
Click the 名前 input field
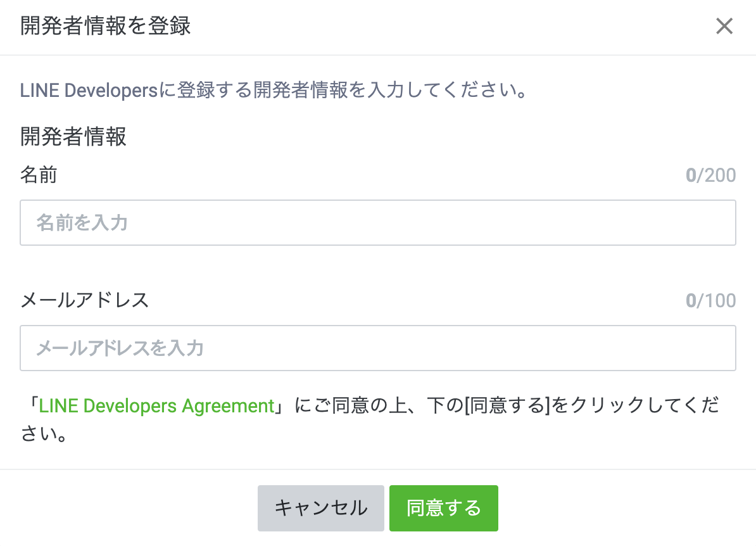[377, 223]
